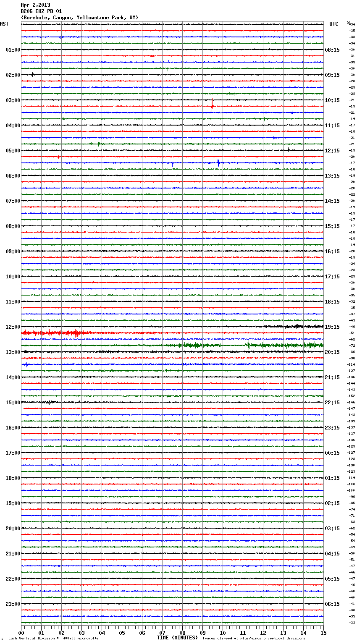Click the 'DC' offset column heading

point(349,23)
